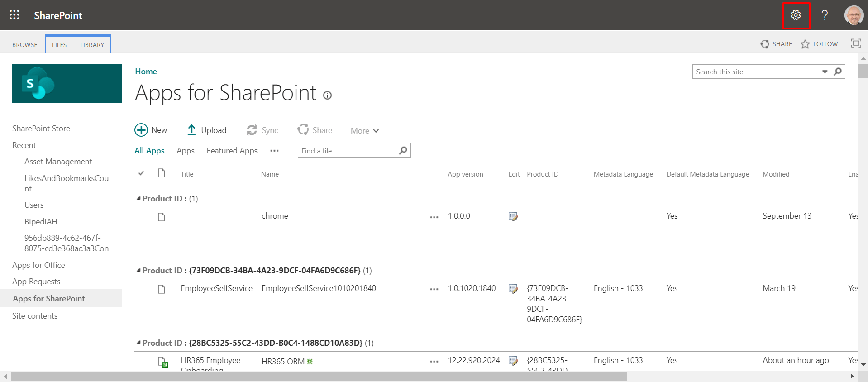
Task: Switch to the FILES ribbon tab
Action: [x=59, y=45]
